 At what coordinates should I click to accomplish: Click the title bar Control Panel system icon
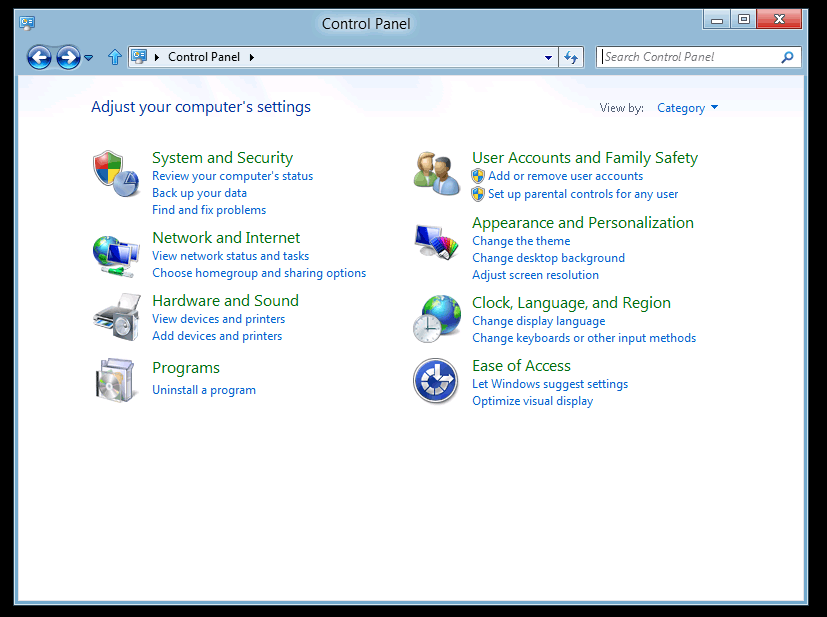click(27, 23)
